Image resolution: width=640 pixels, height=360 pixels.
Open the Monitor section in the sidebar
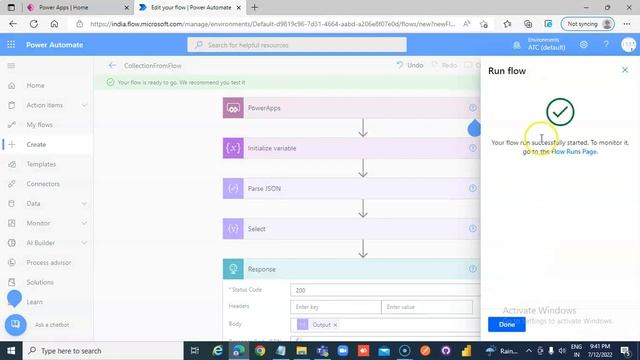point(38,223)
